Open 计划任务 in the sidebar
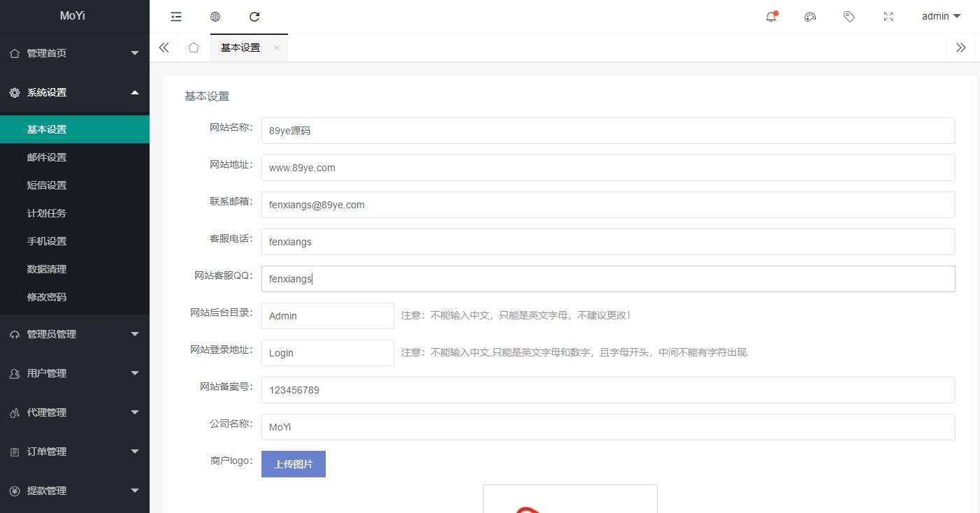The width and height of the screenshot is (980, 513). point(75,213)
